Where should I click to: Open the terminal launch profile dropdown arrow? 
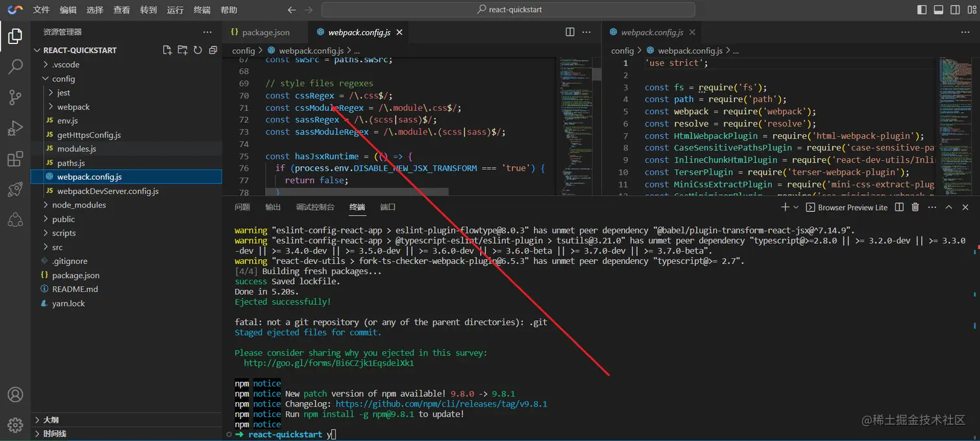coord(797,208)
